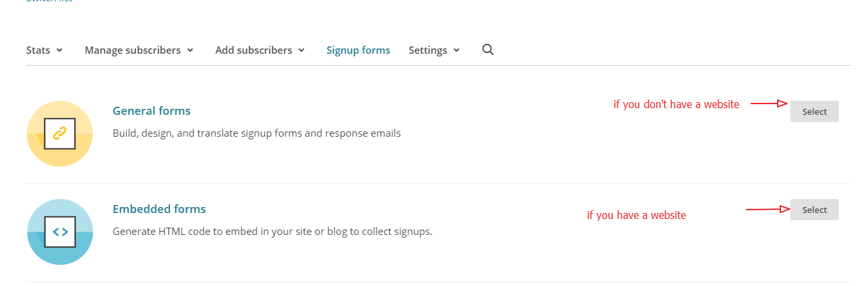Expand the Add subscribers dropdown chevron
Screen dimensions: 868x286
pyautogui.click(x=302, y=50)
